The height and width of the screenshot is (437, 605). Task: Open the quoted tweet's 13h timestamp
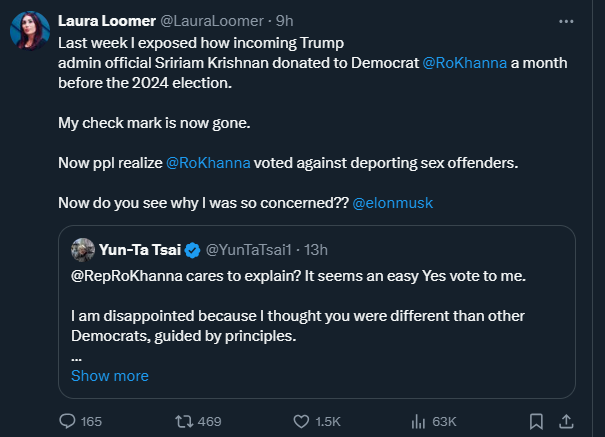coord(314,248)
